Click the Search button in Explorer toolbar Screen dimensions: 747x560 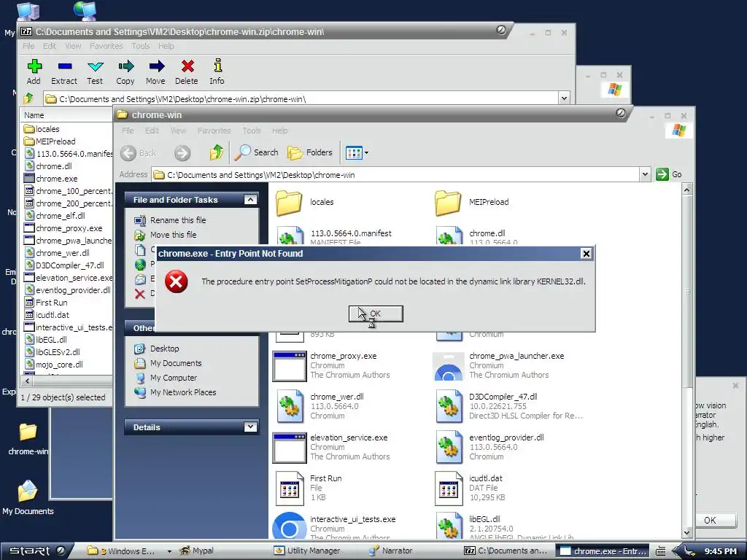(258, 152)
